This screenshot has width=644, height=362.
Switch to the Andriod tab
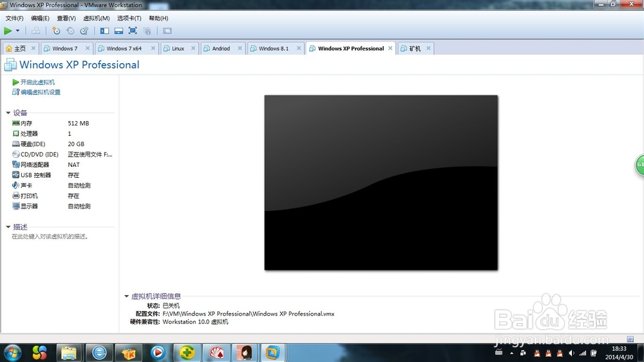(x=220, y=48)
